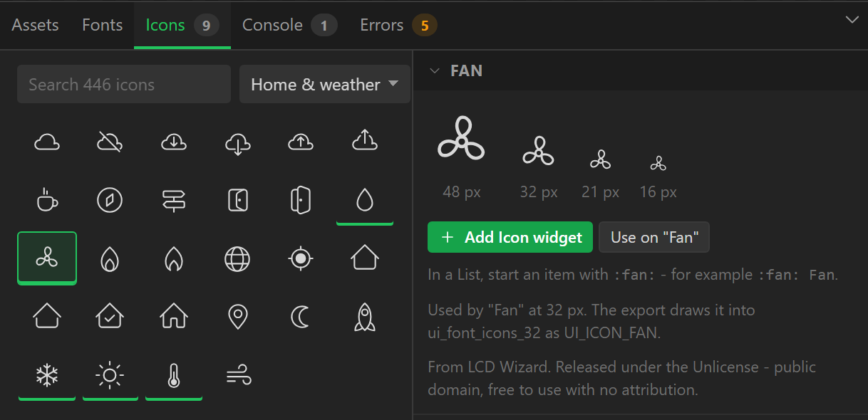Viewport: 868px width, 420px height.
Task: Collapse the bottom panel with top-right chevron
Action: (x=852, y=20)
